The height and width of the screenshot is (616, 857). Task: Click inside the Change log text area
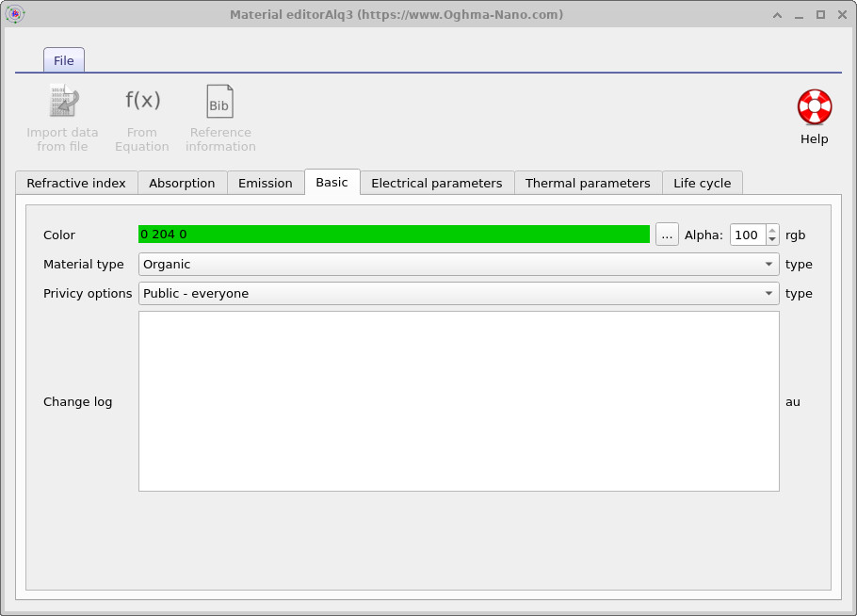click(x=459, y=400)
